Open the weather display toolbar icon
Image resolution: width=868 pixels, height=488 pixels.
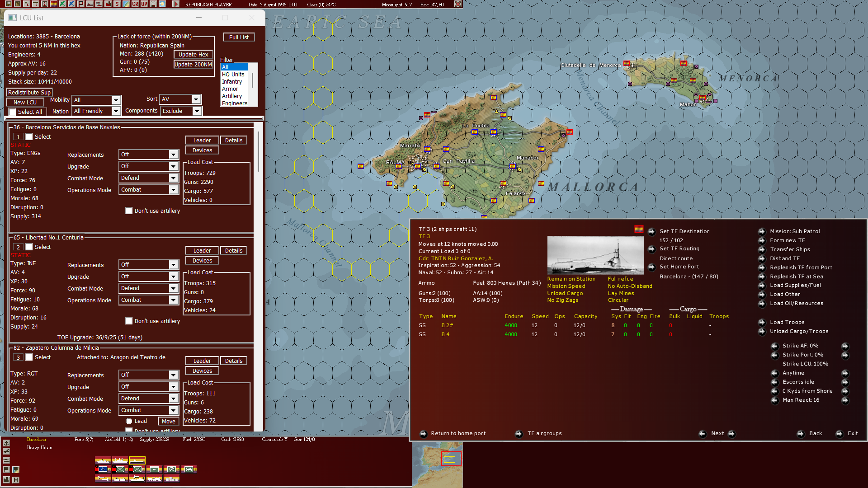click(162, 4)
